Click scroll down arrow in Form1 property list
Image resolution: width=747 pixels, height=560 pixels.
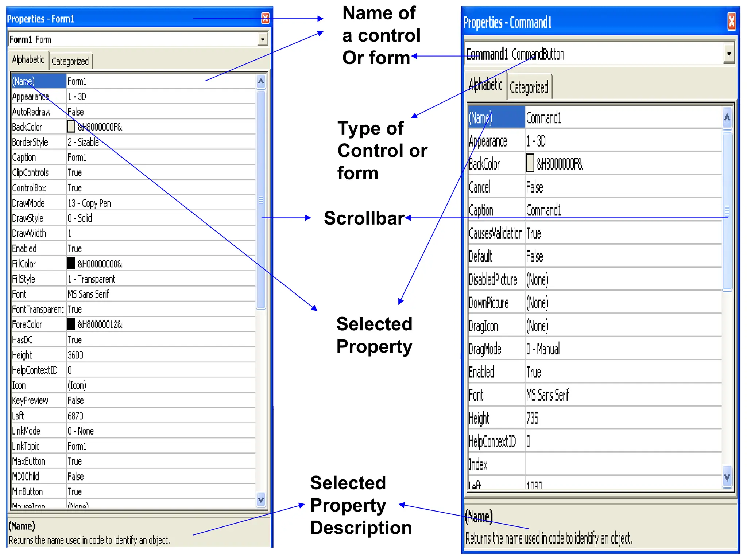tap(261, 499)
